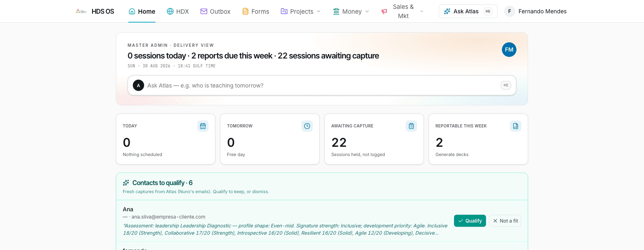Viewport: 644px width, 250px height.
Task: Open the Today sessions card
Action: (x=165, y=139)
